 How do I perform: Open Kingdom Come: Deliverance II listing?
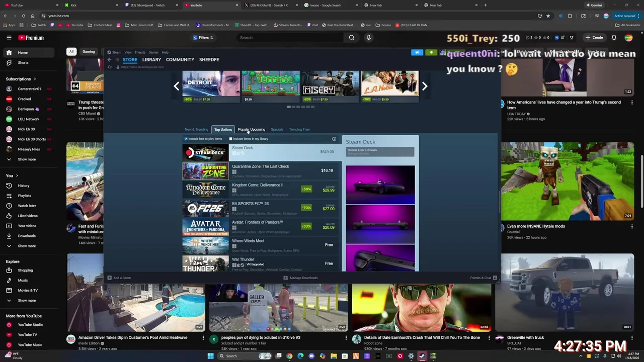pyautogui.click(x=262, y=190)
